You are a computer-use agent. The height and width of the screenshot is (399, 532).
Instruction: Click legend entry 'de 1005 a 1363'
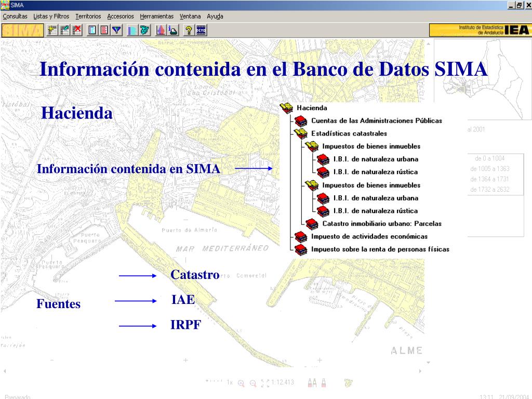coord(489,169)
